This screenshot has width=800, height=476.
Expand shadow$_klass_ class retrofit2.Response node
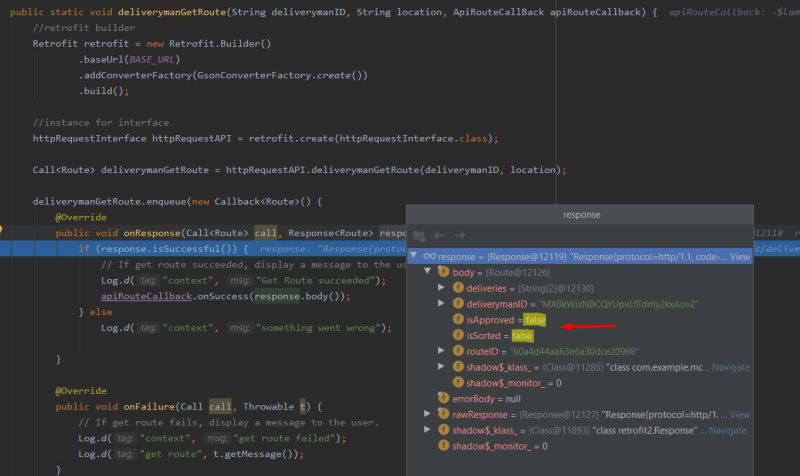click(x=428, y=430)
